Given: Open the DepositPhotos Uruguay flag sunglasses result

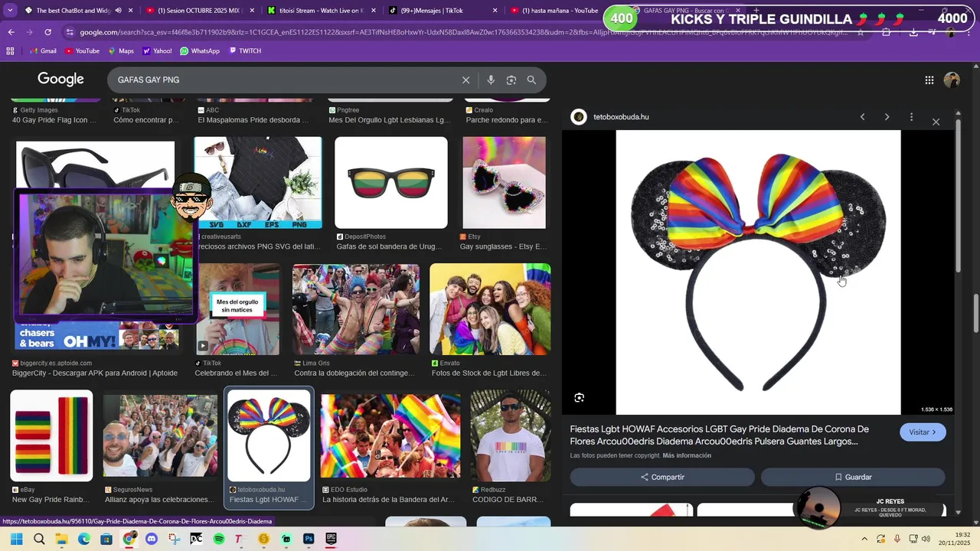Looking at the screenshot, I should pos(391,183).
